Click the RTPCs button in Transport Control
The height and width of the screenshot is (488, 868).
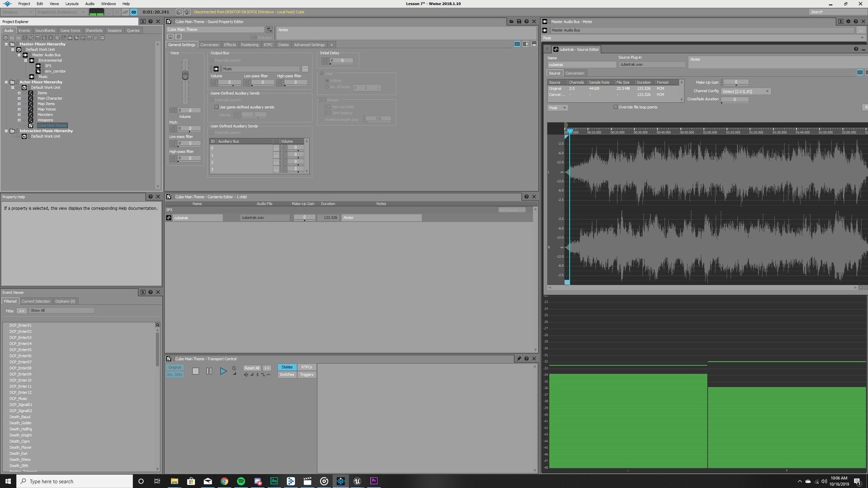click(307, 367)
